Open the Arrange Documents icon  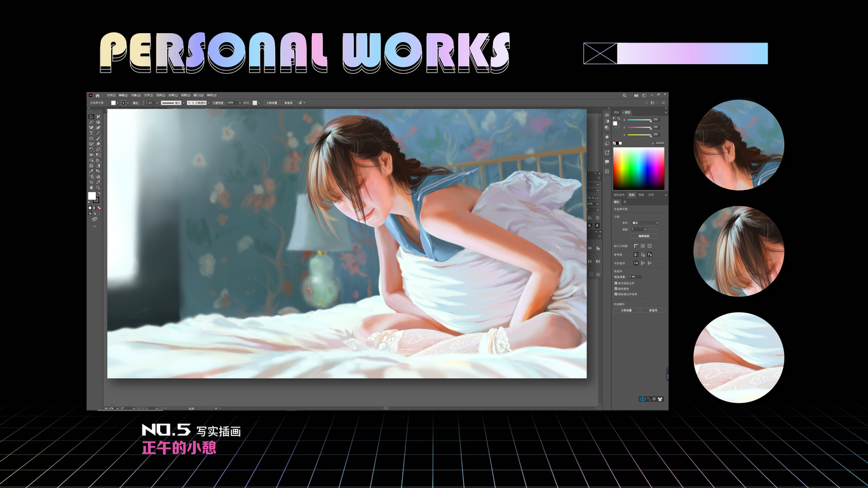[636, 95]
